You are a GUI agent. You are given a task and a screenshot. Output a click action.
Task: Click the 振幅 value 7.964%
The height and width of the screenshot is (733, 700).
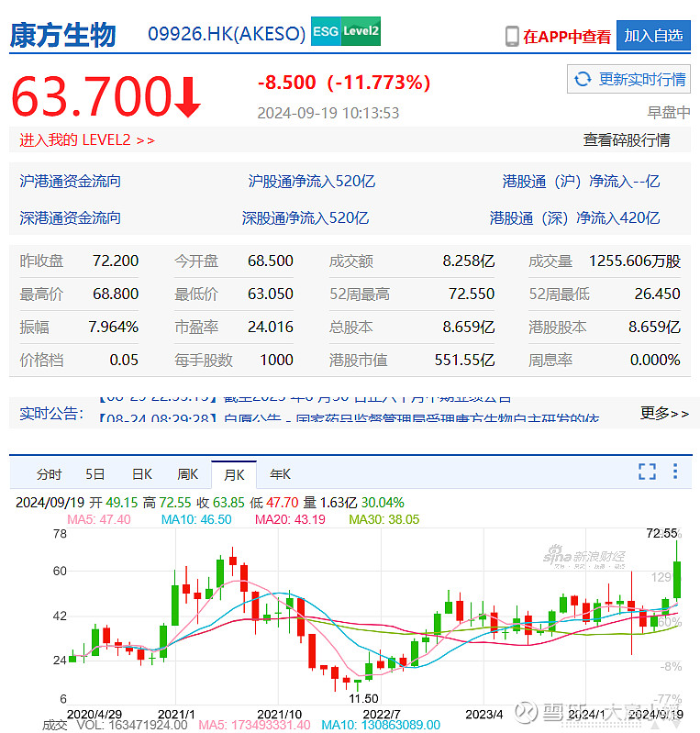coord(114,327)
